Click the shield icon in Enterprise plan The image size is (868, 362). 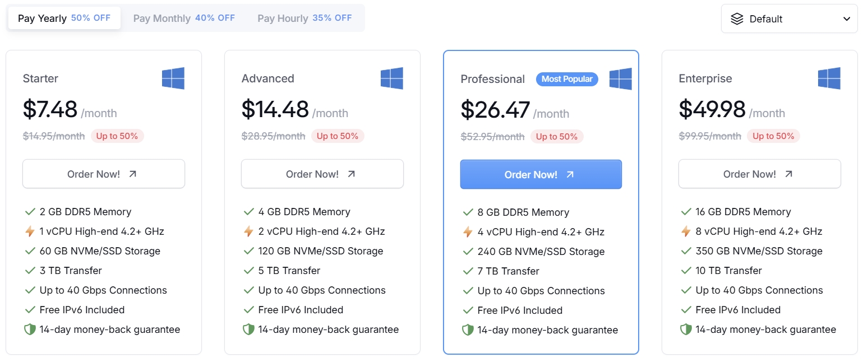[x=686, y=329]
